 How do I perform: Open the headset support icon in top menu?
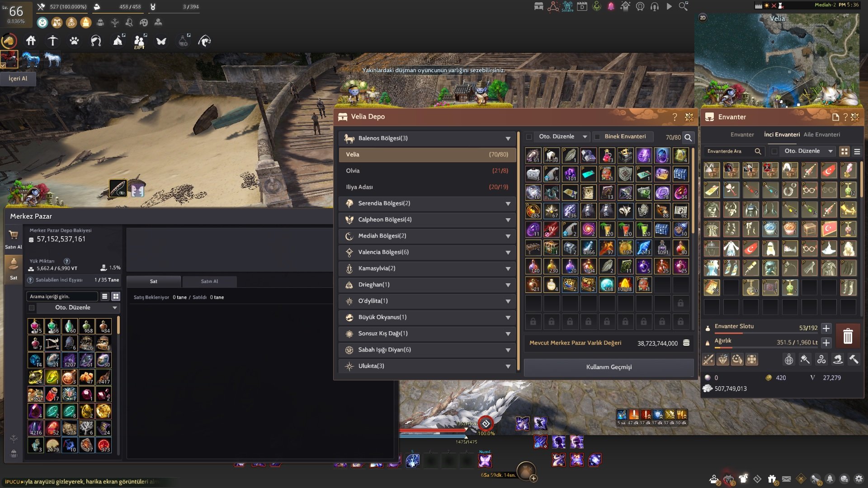[x=654, y=6]
